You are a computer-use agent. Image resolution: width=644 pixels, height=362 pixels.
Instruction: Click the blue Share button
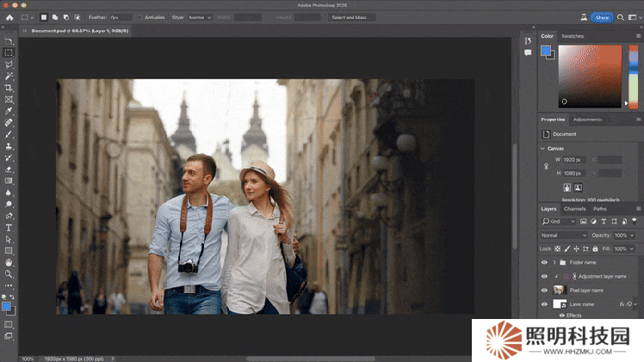point(600,16)
